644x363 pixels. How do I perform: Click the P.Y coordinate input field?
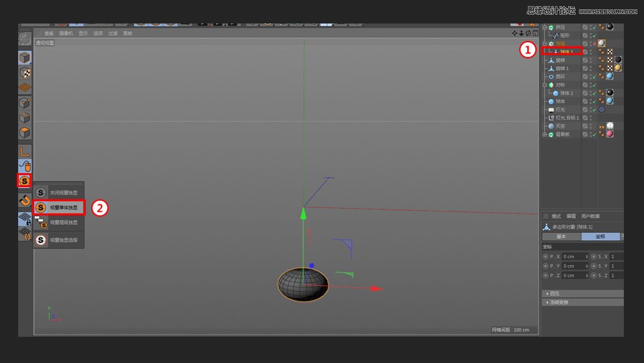pos(575,266)
